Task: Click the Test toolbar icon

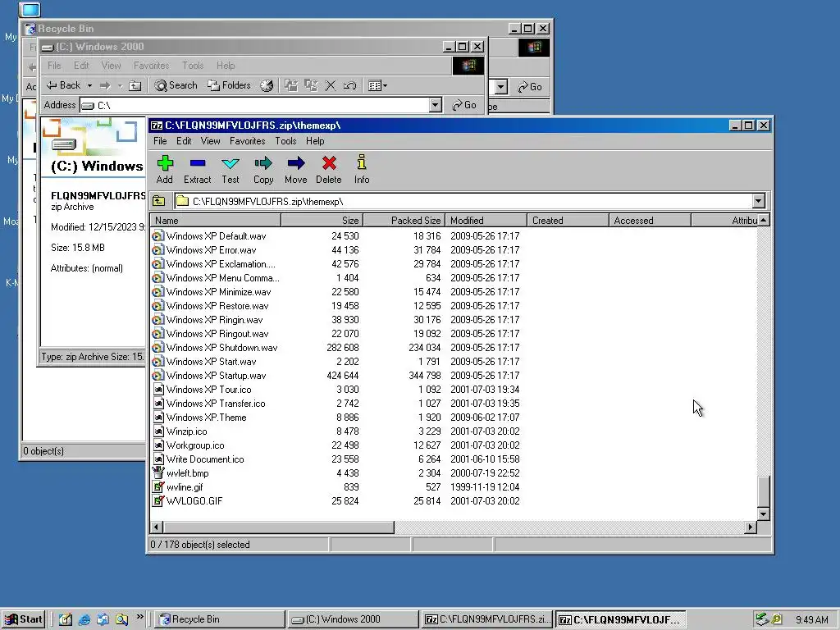Action: [231, 169]
